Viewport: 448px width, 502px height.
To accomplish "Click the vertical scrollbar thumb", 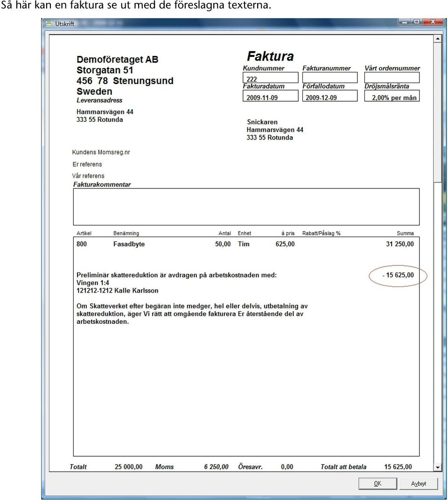I will click(x=438, y=113).
